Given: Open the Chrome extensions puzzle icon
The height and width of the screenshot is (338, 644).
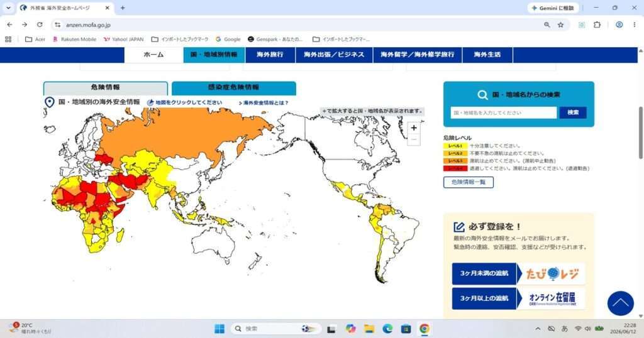Looking at the screenshot, I should coord(597,25).
